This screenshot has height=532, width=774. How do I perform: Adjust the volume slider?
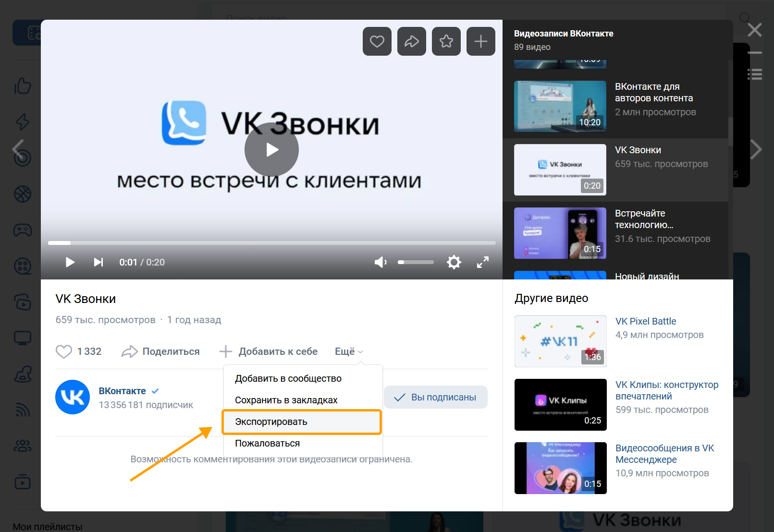click(x=416, y=262)
